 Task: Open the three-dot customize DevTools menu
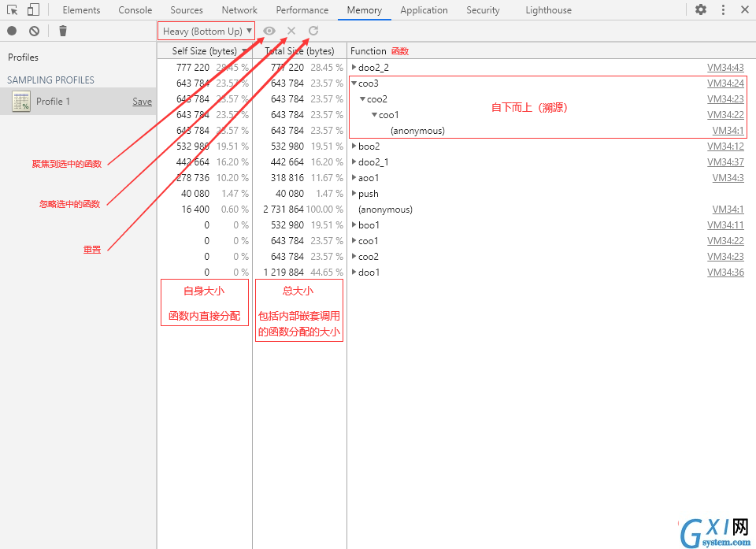[x=723, y=9]
